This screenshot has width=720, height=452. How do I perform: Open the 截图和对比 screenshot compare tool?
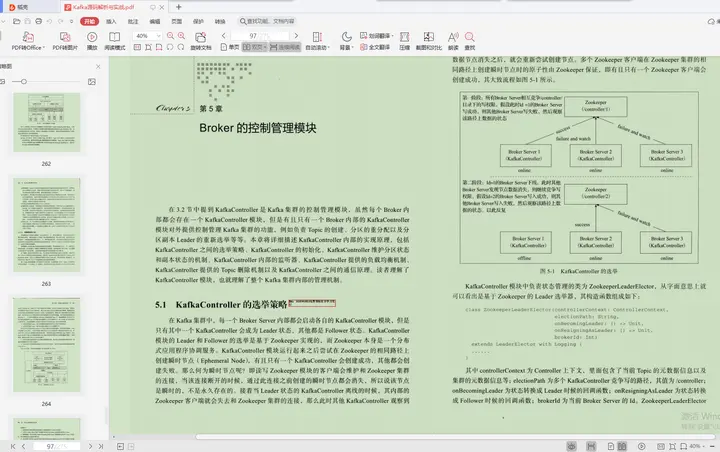pyautogui.click(x=429, y=41)
